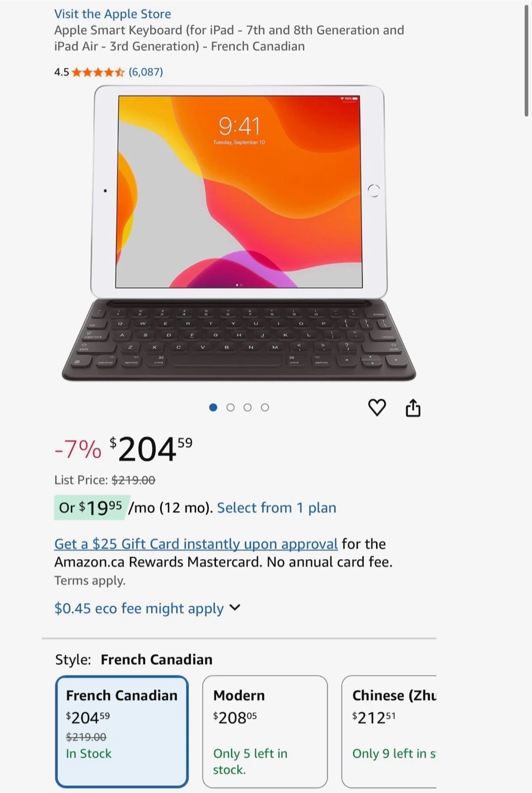
Task: Choose the Modern style option
Action: pos(265,731)
